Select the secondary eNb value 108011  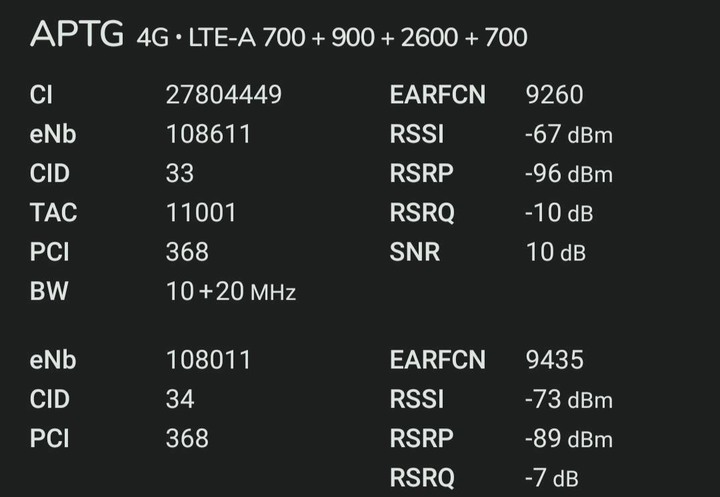pos(208,359)
